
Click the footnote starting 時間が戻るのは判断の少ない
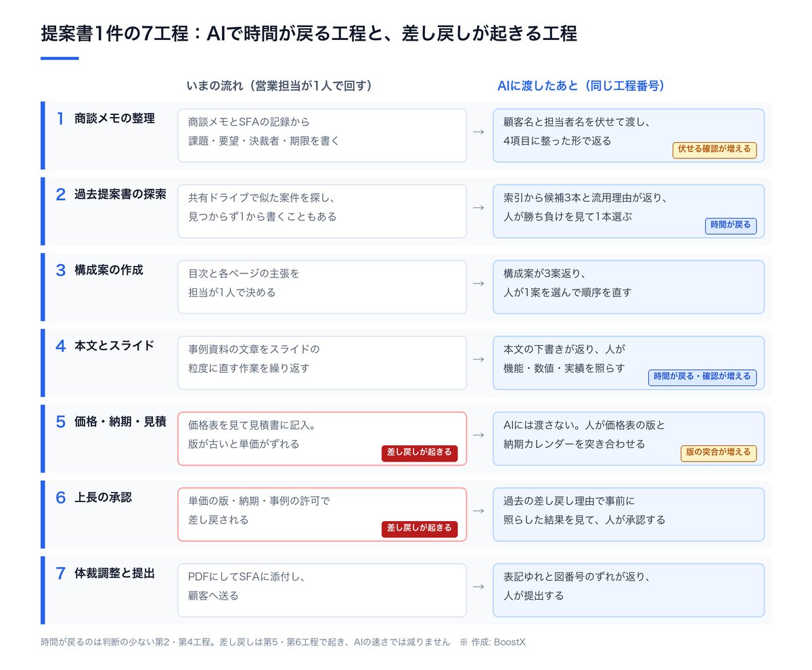245,642
